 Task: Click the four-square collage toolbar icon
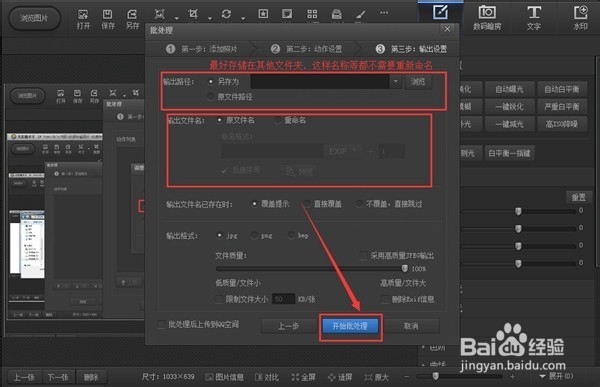pos(312,14)
